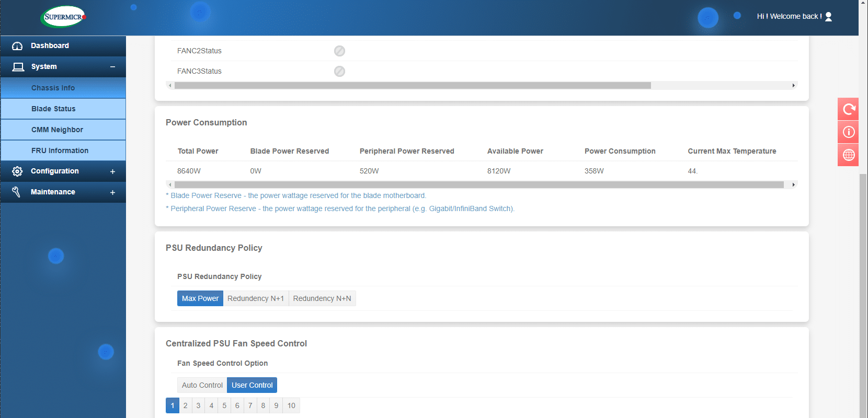Click the Available Power header
This screenshot has width=868, height=418.
click(515, 151)
